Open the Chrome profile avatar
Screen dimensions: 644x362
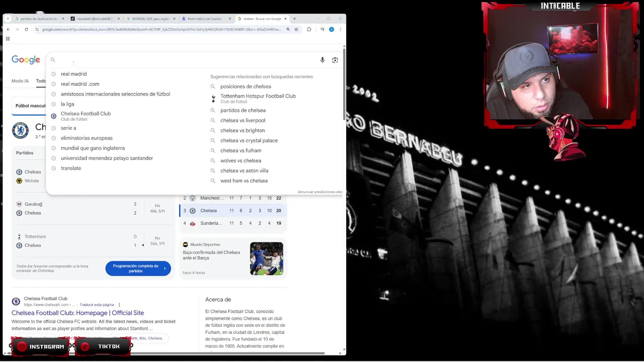[332, 29]
